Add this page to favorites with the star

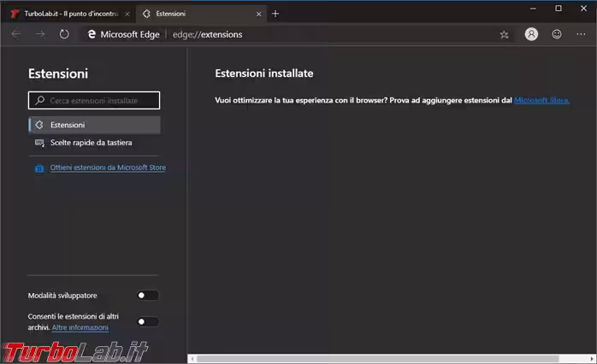[504, 34]
